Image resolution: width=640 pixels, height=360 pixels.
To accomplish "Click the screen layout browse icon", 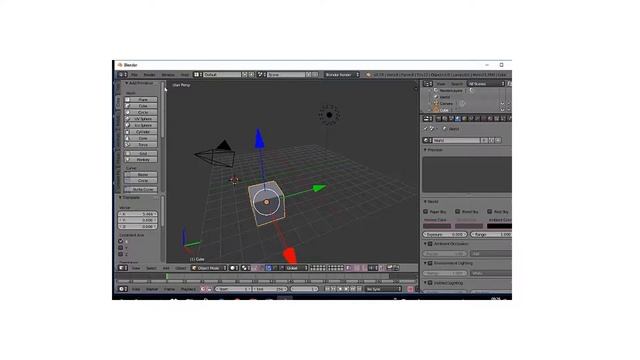I will pyautogui.click(x=197, y=75).
